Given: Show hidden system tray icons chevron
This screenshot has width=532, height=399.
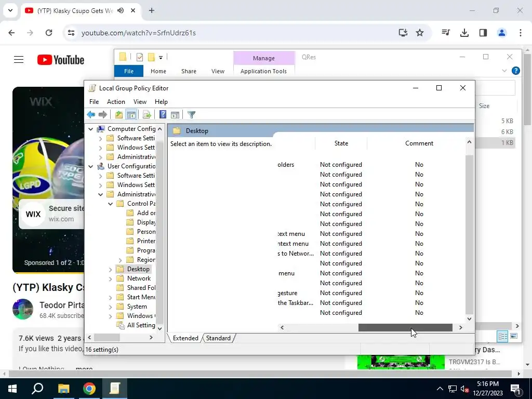Looking at the screenshot, I should [440, 389].
